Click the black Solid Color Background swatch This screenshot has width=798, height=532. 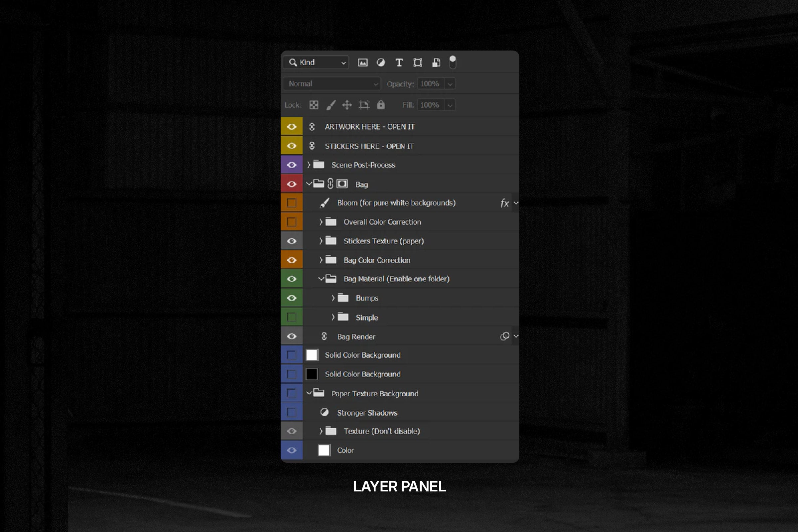click(312, 374)
